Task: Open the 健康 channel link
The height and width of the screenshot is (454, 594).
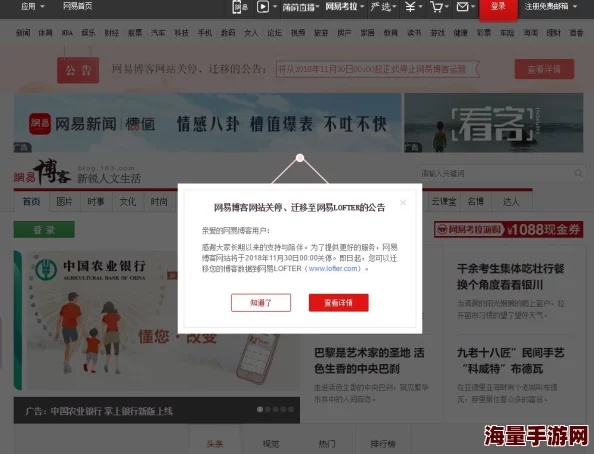Action: click(461, 33)
